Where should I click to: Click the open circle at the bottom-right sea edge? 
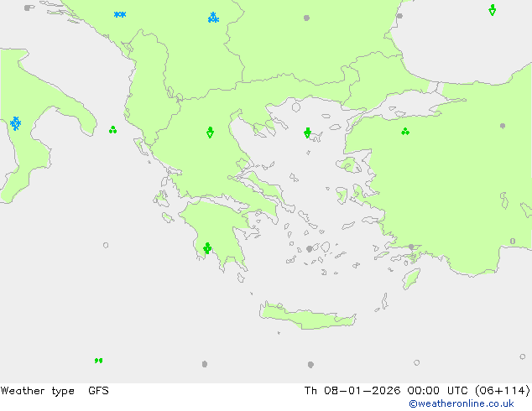[523, 356]
